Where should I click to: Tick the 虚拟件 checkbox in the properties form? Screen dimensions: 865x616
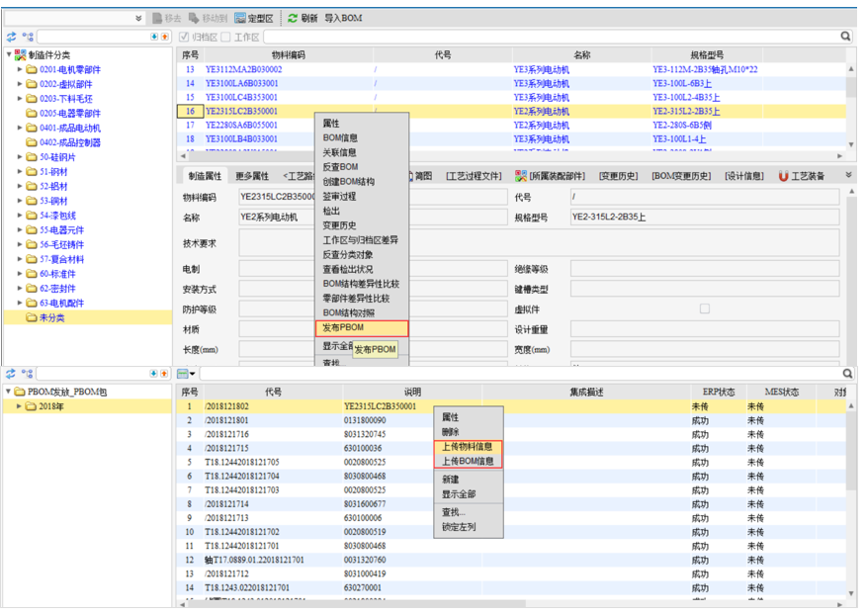click(x=704, y=308)
